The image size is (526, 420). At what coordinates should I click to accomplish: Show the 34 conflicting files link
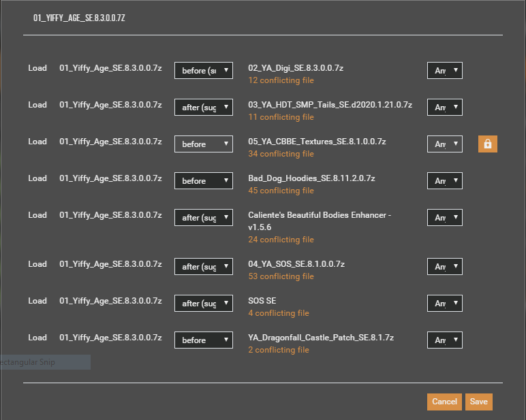point(281,154)
